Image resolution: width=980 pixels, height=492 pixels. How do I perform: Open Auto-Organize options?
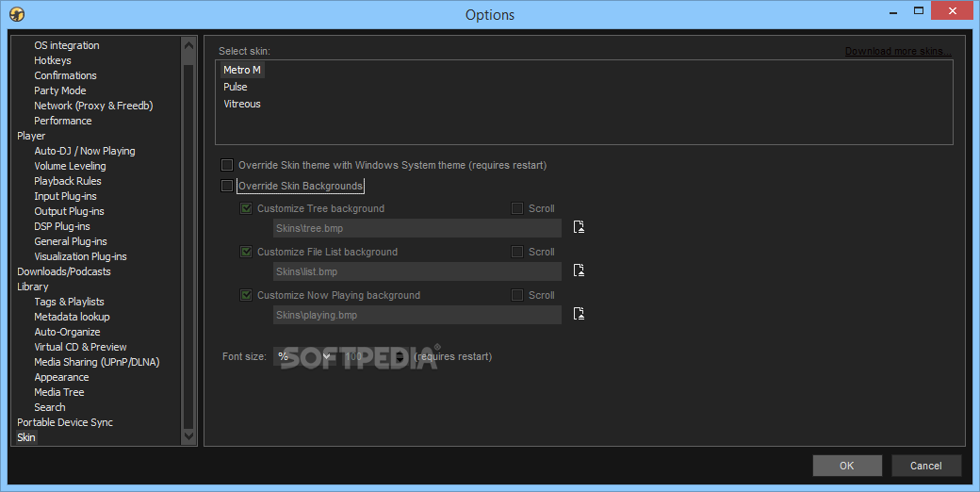click(x=68, y=332)
